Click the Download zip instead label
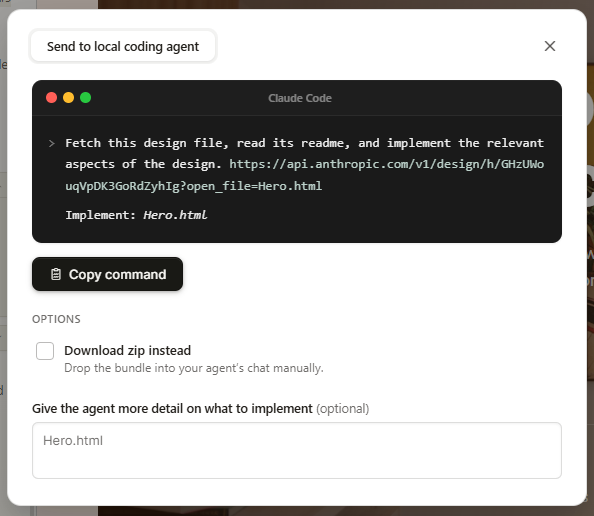The image size is (594, 516). point(128,350)
